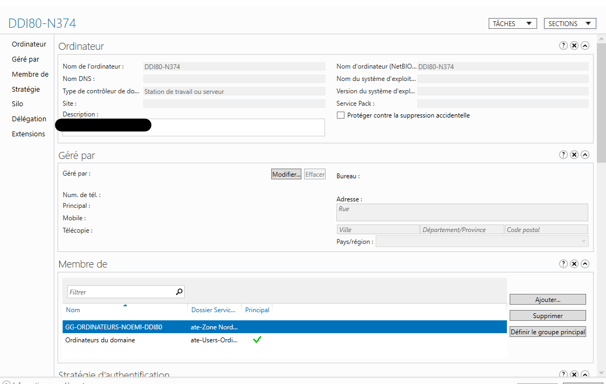Click the ate-Users-Ordi... cell
Screen dimensions: 606x384
point(214,340)
